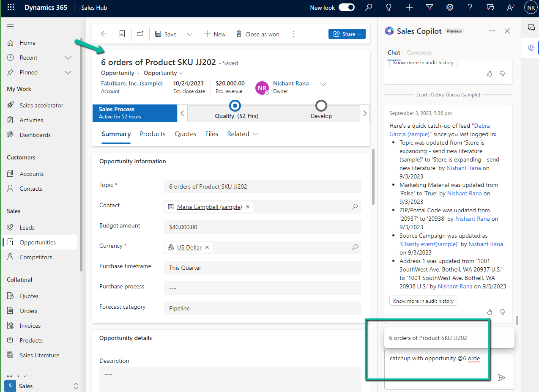Viewport: 539px width, 392px height.
Task: Open the Related tab dropdown
Action: click(242, 134)
